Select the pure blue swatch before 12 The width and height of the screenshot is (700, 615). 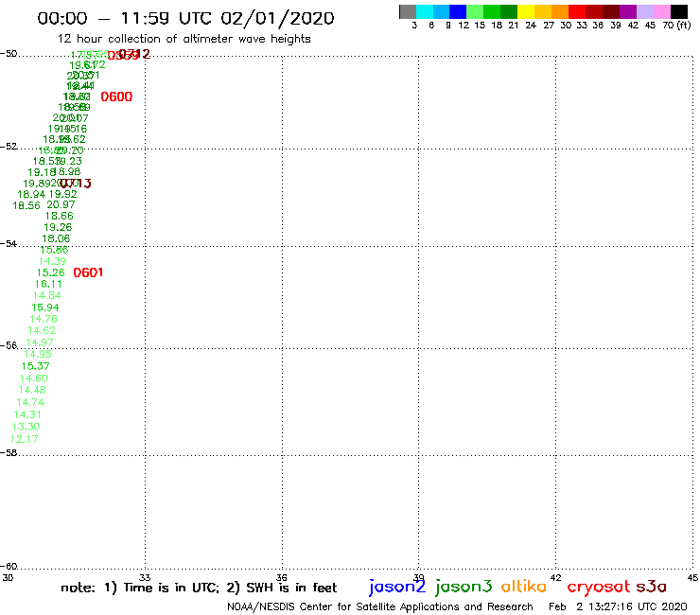pos(458,11)
